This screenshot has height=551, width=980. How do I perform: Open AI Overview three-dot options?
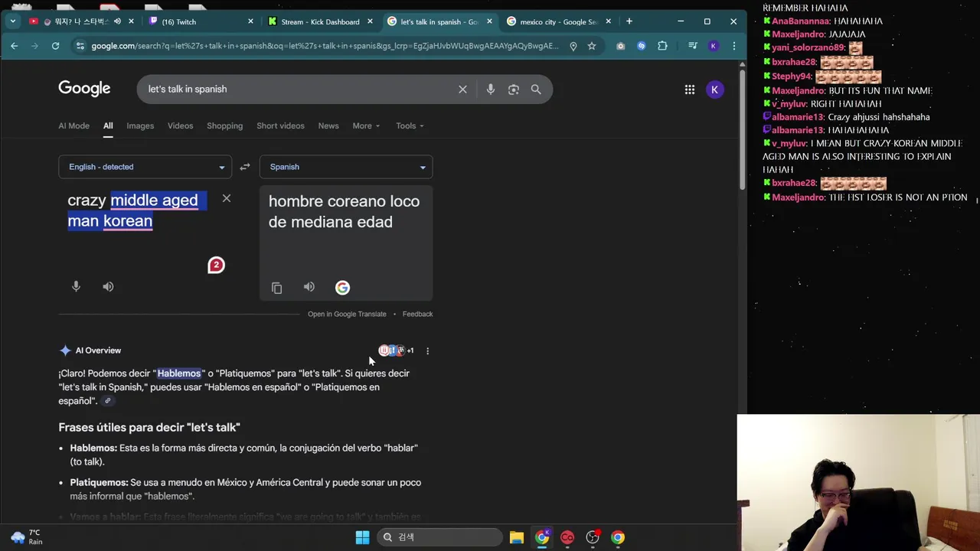click(427, 350)
